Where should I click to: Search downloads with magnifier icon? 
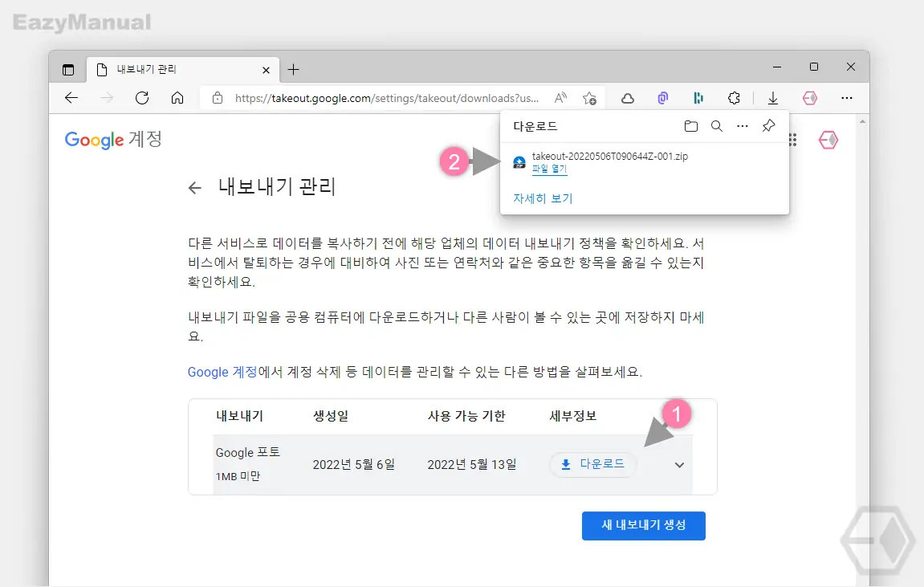point(717,126)
